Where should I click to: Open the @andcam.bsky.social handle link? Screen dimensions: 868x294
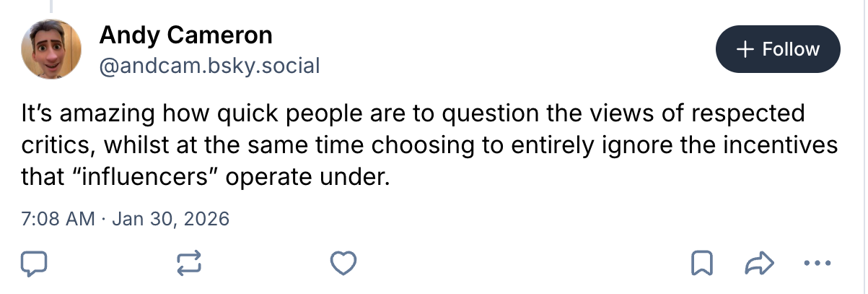[x=209, y=66]
